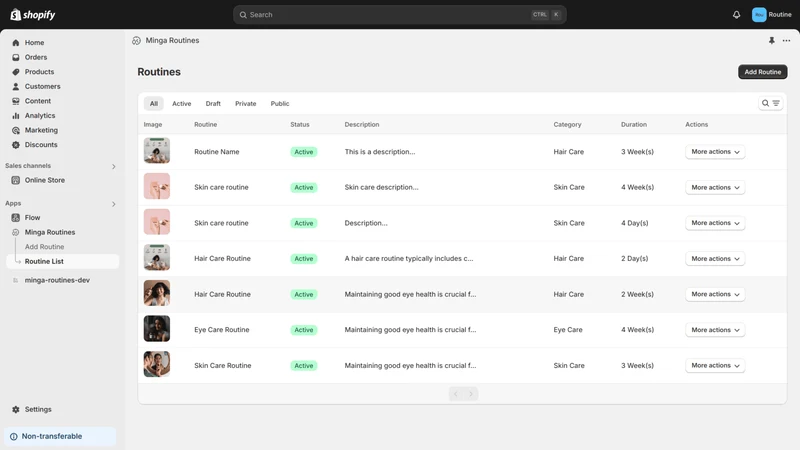This screenshot has height=450, width=800.
Task: Click the Add Routine button
Action: point(762,72)
